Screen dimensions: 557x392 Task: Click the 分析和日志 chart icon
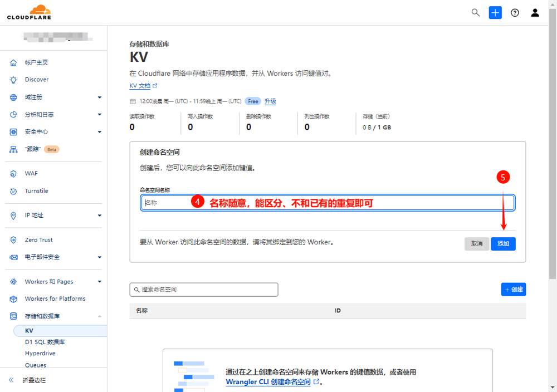(x=13, y=115)
